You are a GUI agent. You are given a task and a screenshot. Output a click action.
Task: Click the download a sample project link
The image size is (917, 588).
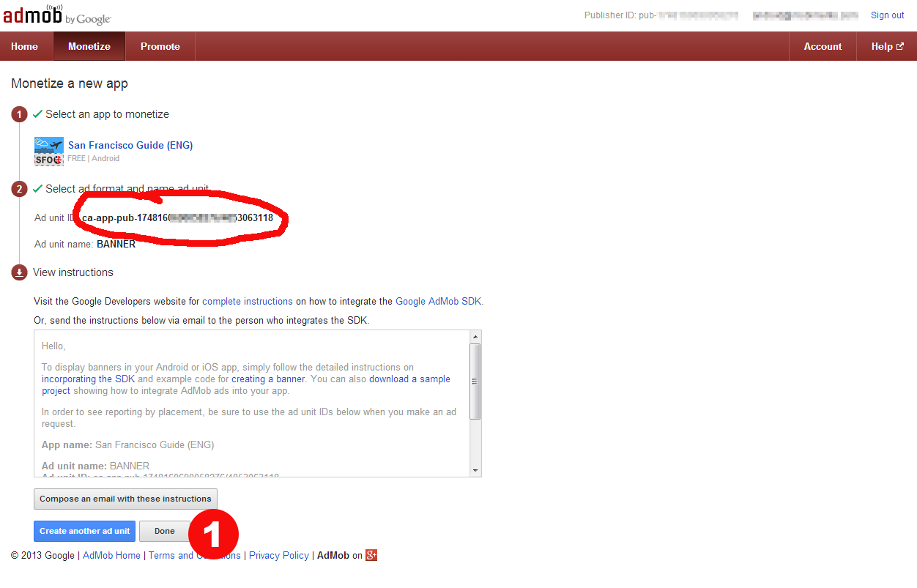[409, 379]
